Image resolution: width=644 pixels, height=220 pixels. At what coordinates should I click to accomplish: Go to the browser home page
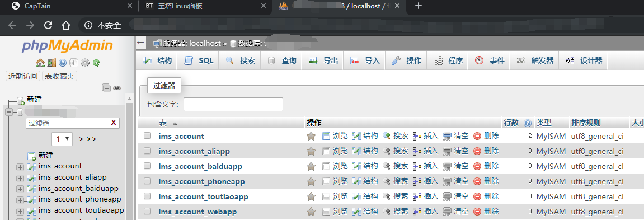point(65,25)
